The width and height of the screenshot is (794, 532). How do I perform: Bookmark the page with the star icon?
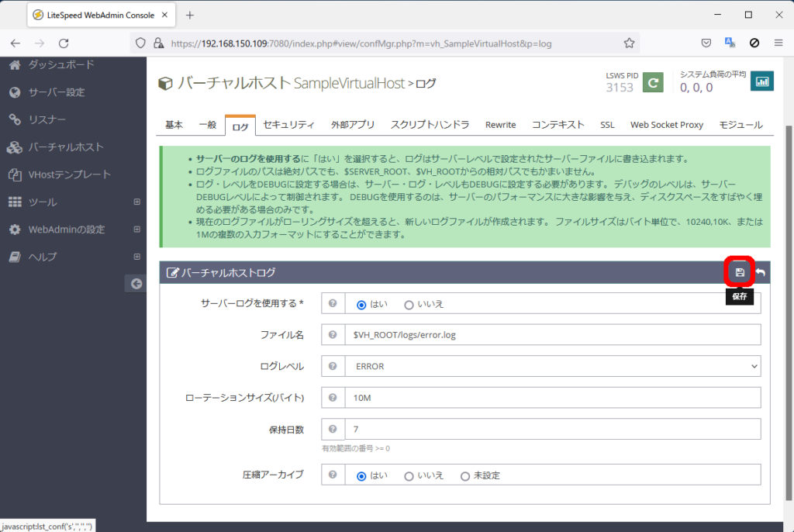[x=629, y=43]
